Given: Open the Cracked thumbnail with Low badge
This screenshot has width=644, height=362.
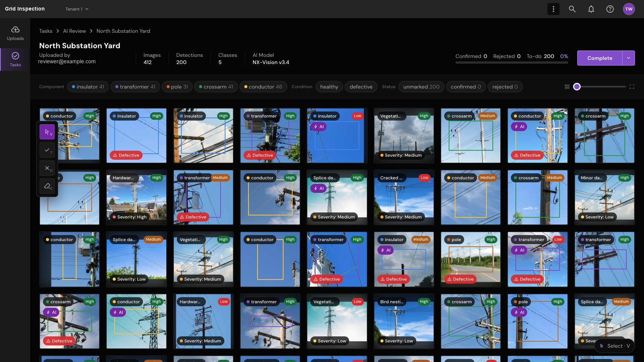Looking at the screenshot, I should pyautogui.click(x=404, y=197).
